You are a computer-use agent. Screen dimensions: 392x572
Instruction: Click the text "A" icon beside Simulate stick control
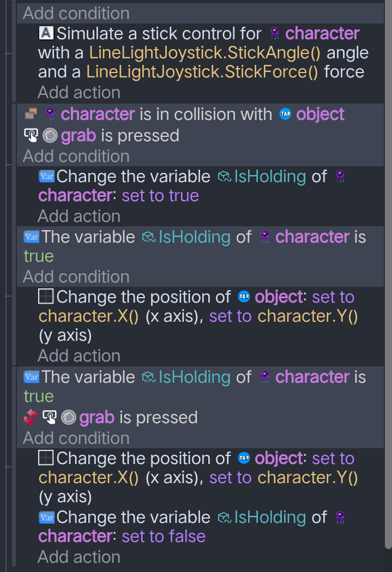point(46,33)
